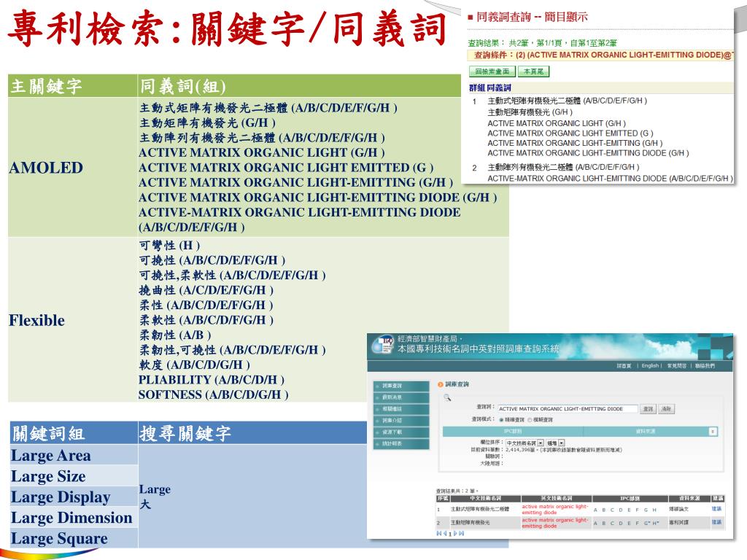This screenshot has height=560, width=747.
Task: Click the 同義詞(組) table header
Action: [299, 86]
